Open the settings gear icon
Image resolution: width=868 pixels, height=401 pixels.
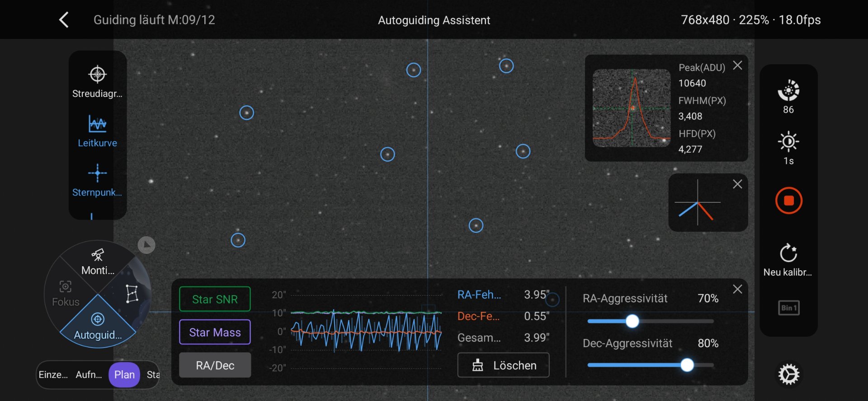[x=788, y=375]
